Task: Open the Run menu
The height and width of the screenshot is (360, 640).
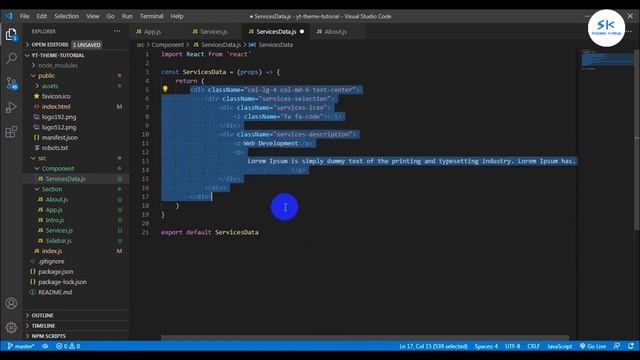Action: pyautogui.click(x=127, y=16)
